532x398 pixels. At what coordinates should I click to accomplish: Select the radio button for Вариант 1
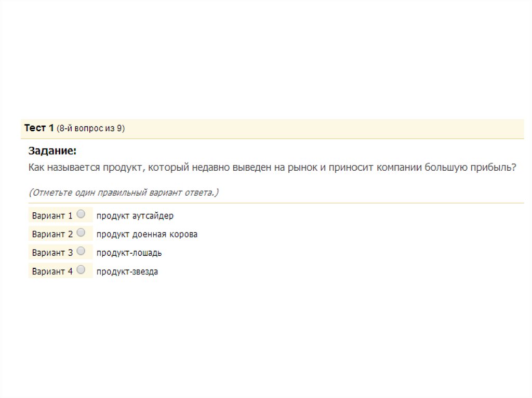[81, 214]
